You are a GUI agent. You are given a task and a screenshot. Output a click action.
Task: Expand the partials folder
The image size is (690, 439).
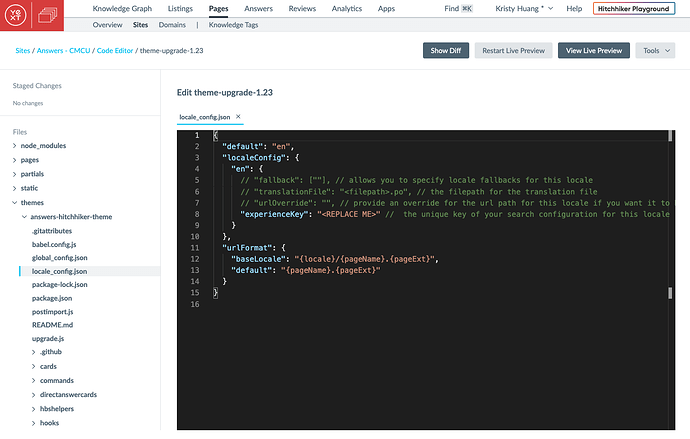point(15,174)
